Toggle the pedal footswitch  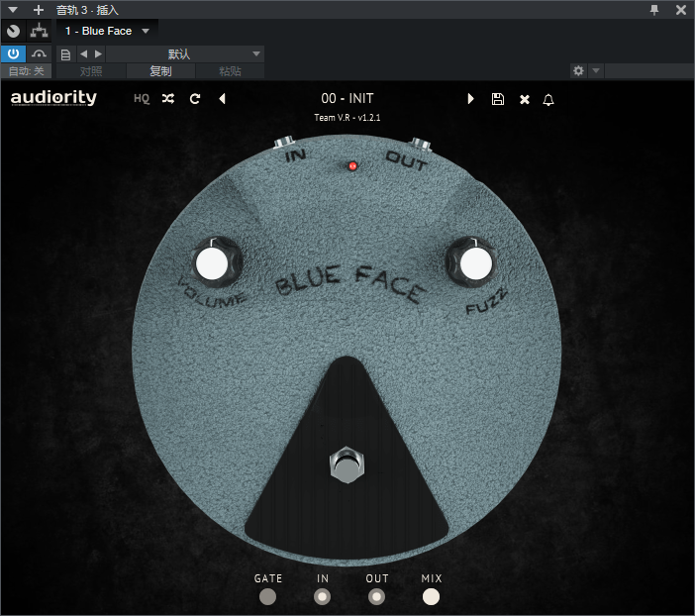pos(347,464)
